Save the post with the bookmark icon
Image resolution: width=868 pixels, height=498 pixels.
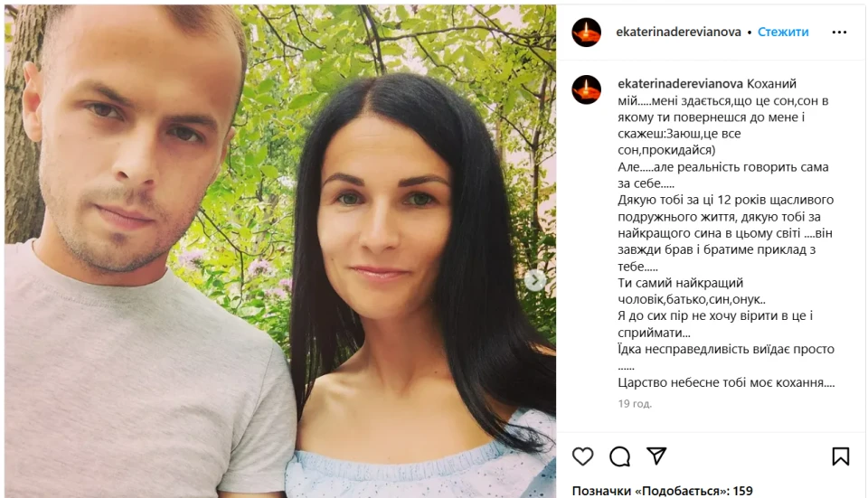tap(840, 456)
